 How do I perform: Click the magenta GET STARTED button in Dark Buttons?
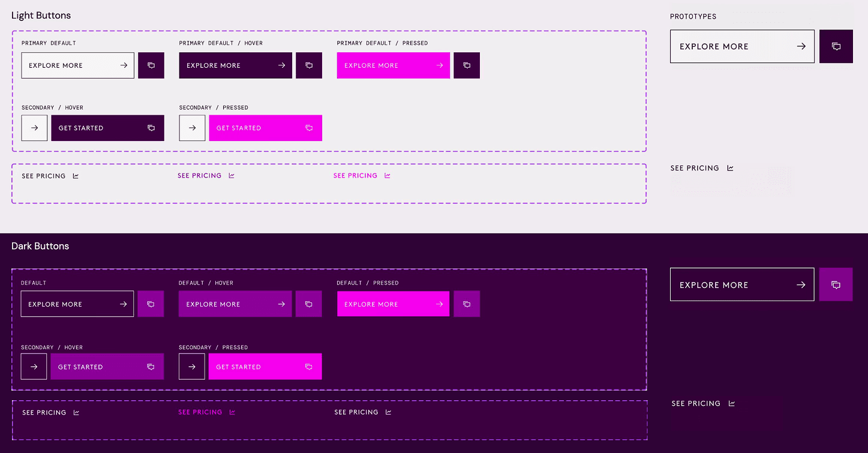[x=266, y=367]
